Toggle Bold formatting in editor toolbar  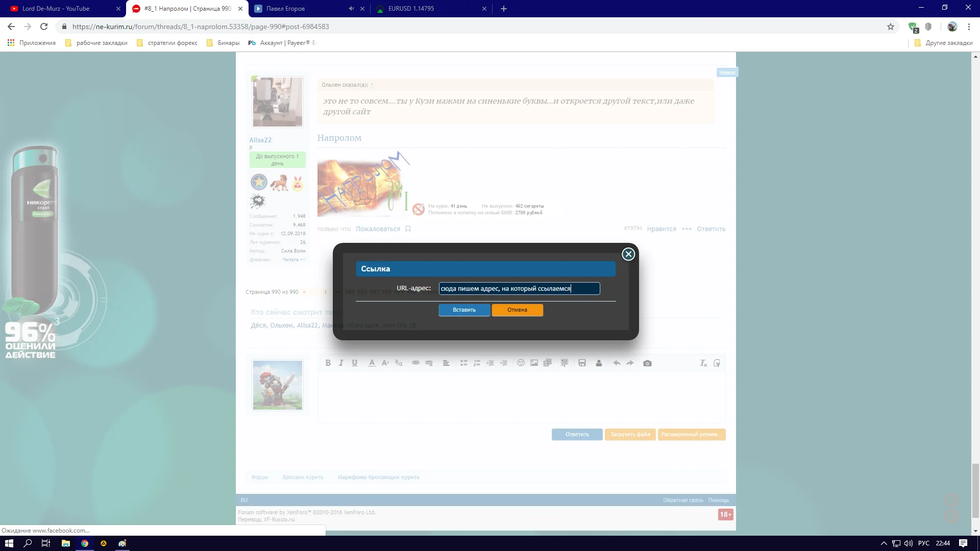[x=328, y=363]
